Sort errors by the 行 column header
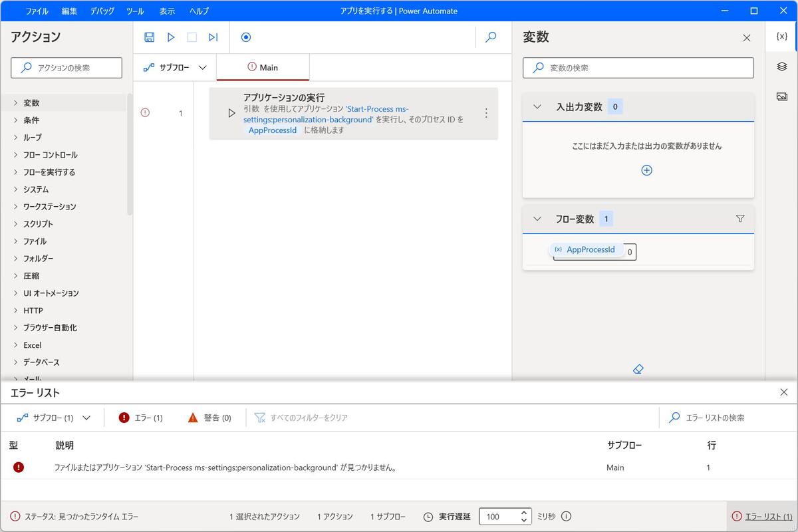 click(712, 445)
